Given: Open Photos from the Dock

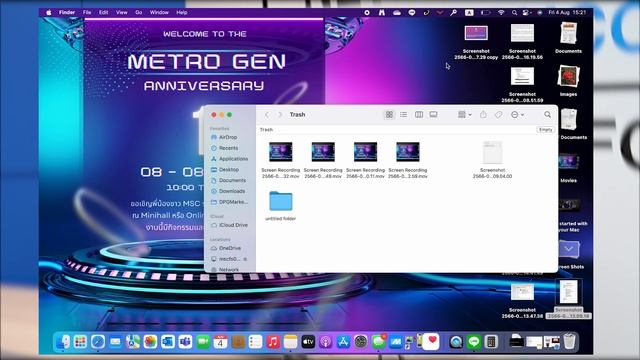Looking at the screenshot, I should click(150, 342).
